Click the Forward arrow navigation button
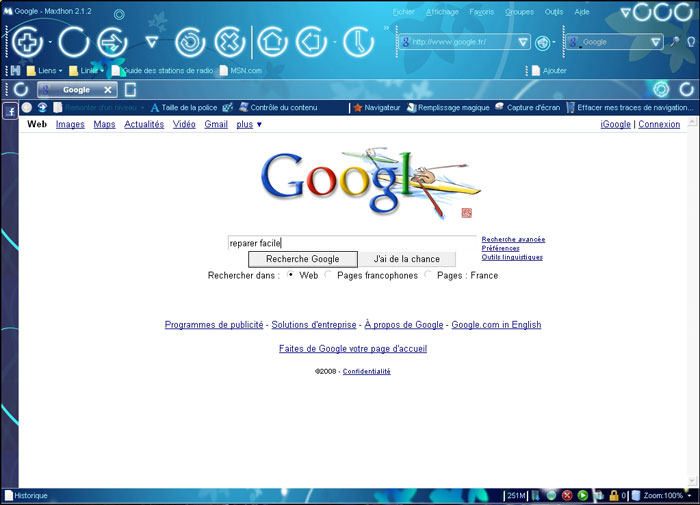 (112, 42)
